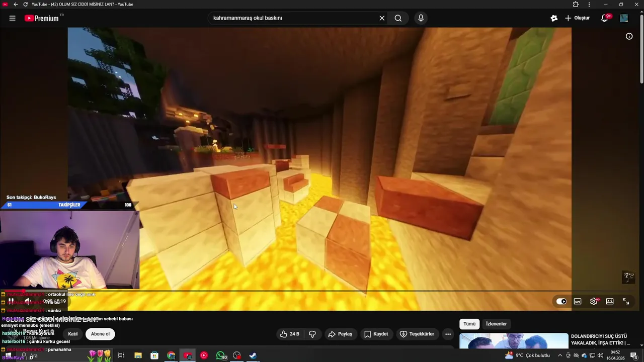Pause the video
This screenshot has height=362, width=644.
(x=11, y=301)
